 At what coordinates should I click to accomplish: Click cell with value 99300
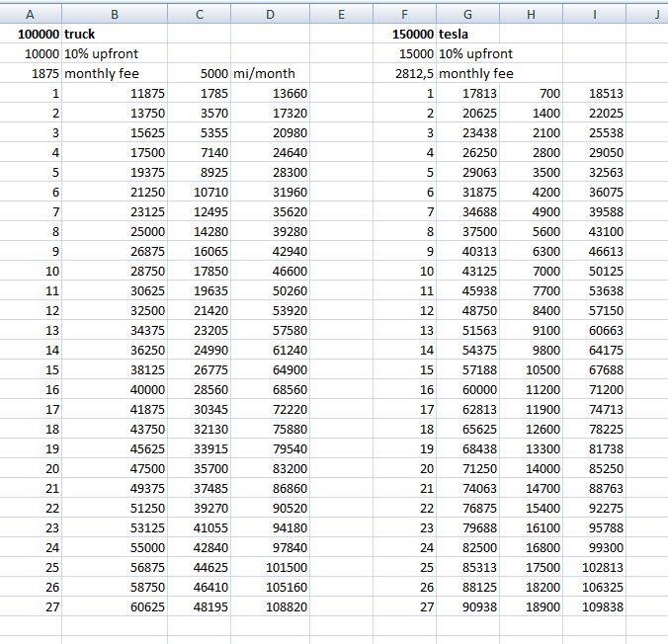594,548
